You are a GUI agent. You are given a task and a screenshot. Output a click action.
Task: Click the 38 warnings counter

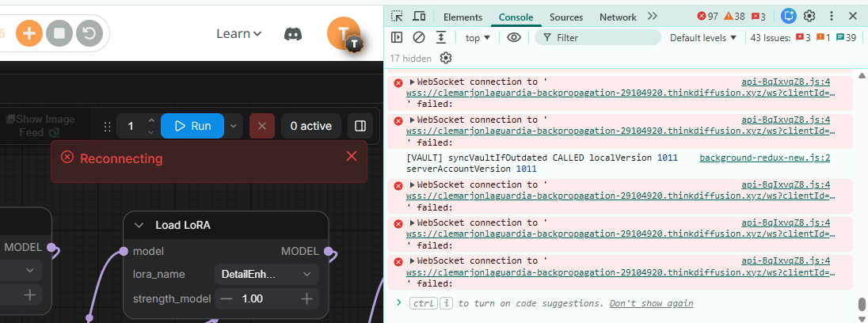point(734,17)
